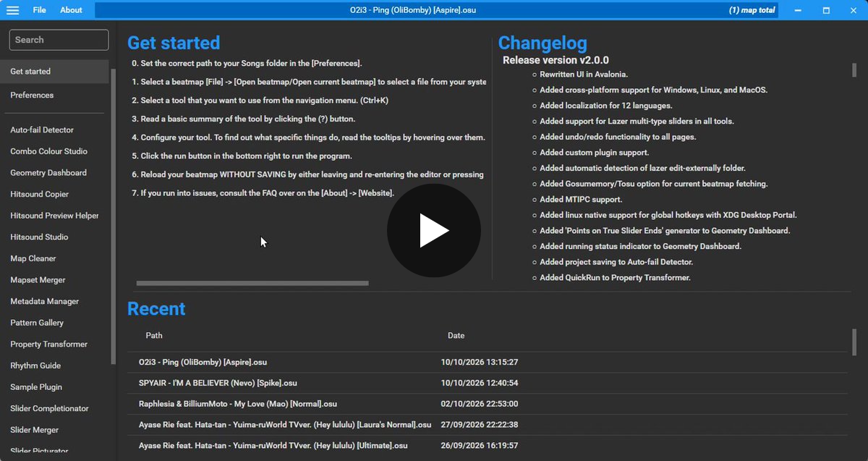
Task: Open the hamburger navigation menu
Action: click(13, 10)
